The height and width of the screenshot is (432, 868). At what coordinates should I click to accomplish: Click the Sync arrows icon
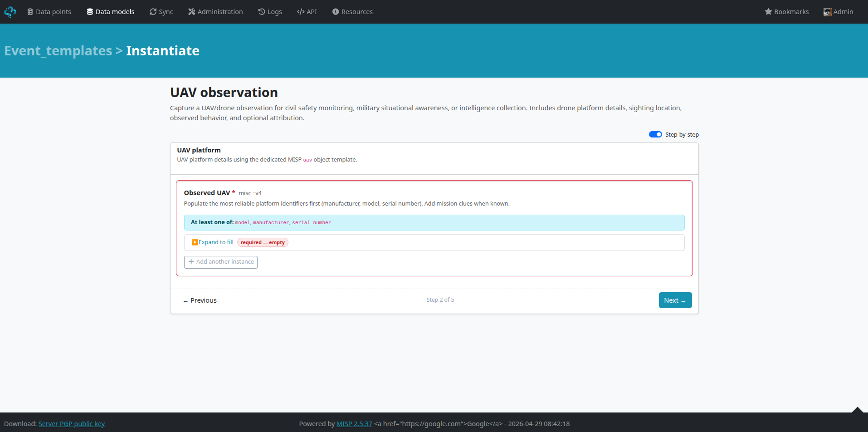pyautogui.click(x=153, y=12)
